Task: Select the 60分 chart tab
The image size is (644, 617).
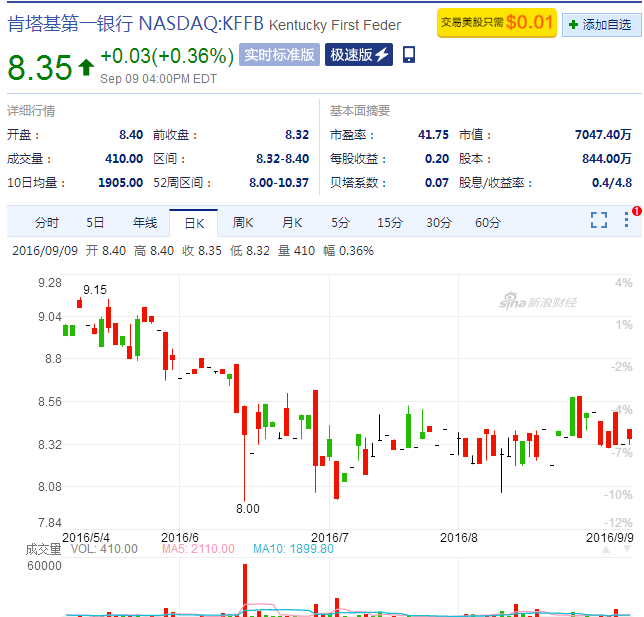Action: tap(488, 223)
